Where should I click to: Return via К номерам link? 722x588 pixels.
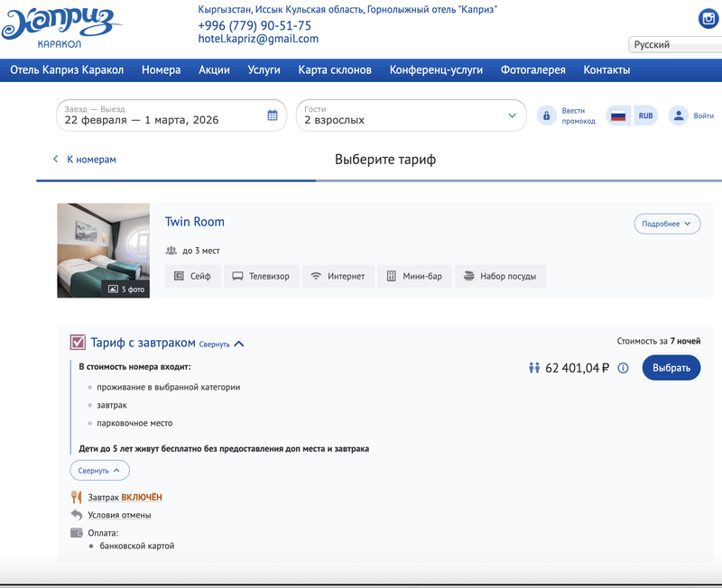(84, 160)
